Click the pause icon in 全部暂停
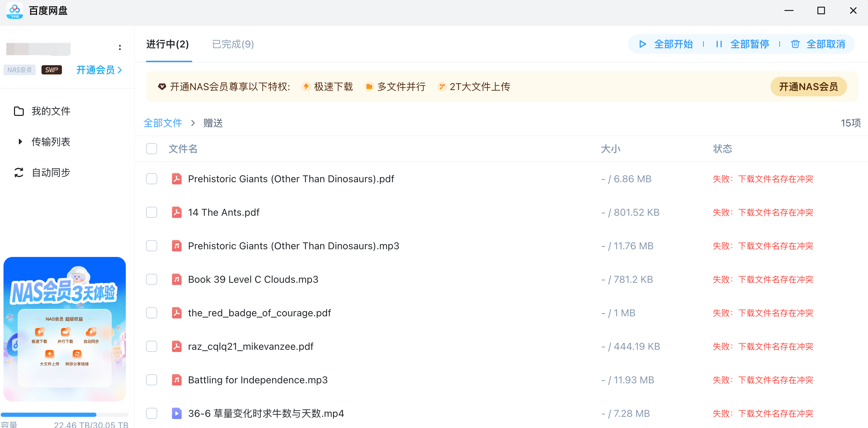The width and height of the screenshot is (868, 428). click(x=719, y=44)
